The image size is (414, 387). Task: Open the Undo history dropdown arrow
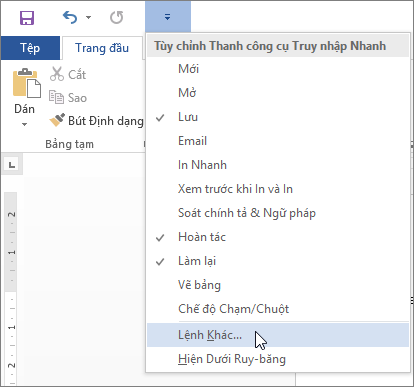(88, 17)
